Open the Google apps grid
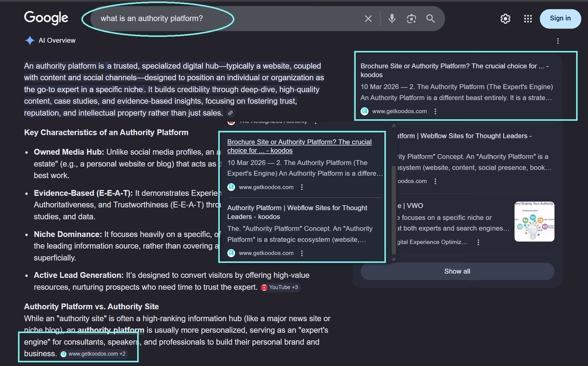588x366 pixels. (528, 19)
